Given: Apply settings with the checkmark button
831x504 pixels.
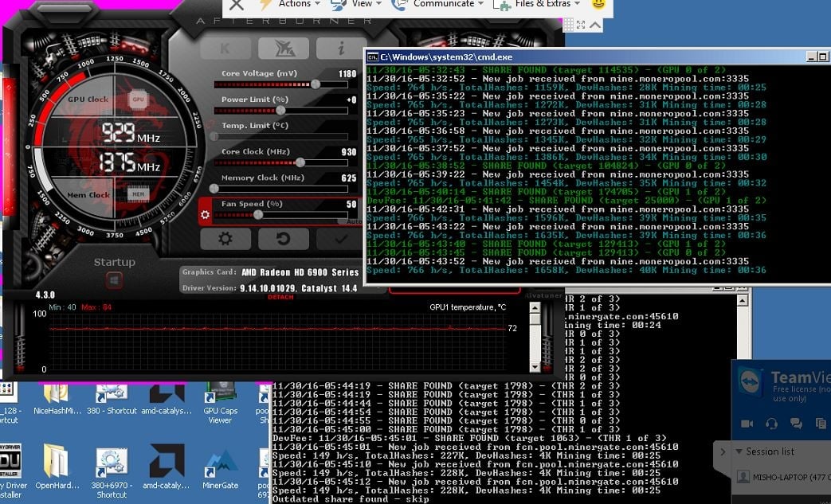Looking at the screenshot, I should [341, 238].
